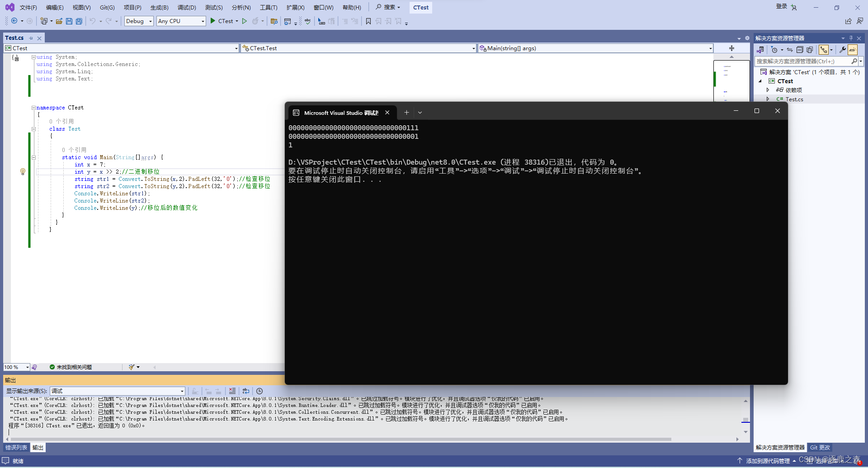Open the 搜索 search button in title bar
The height and width of the screenshot is (468, 868).
coord(388,7)
